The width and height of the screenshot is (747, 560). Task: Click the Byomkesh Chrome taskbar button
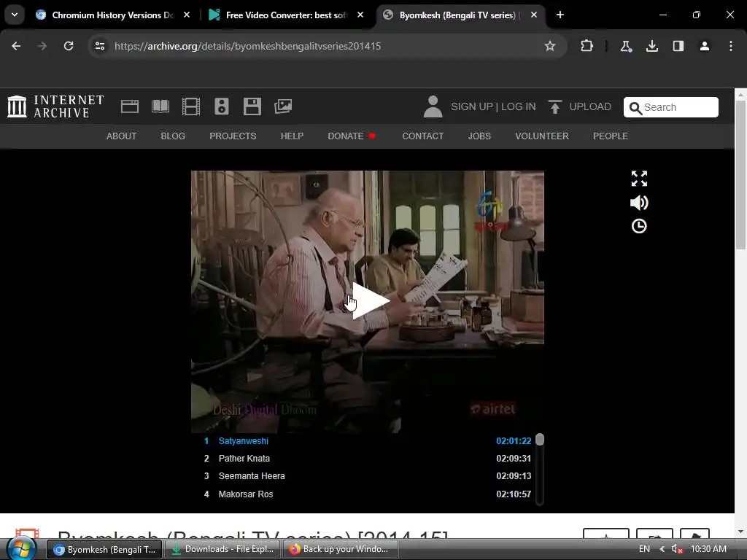pyautogui.click(x=104, y=549)
